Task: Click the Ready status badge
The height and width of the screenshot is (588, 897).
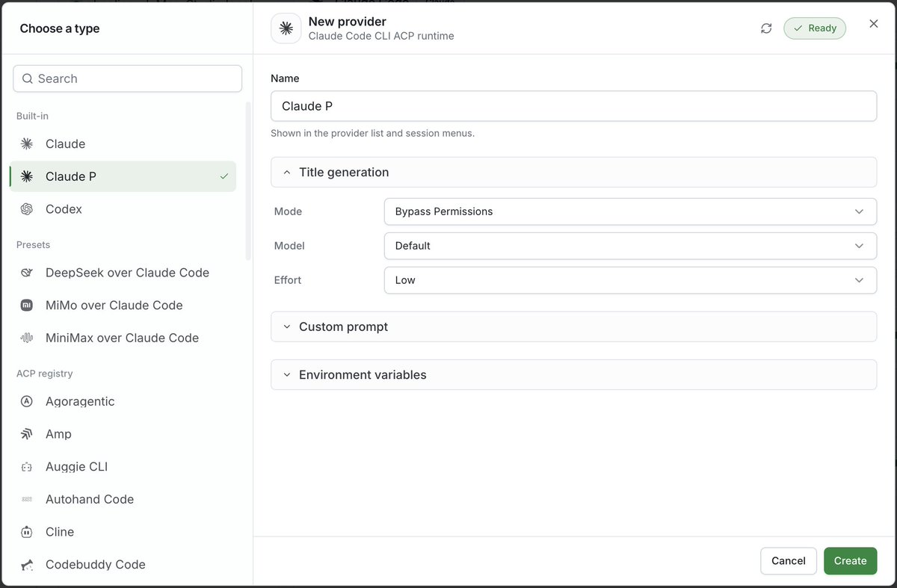Action: point(815,28)
